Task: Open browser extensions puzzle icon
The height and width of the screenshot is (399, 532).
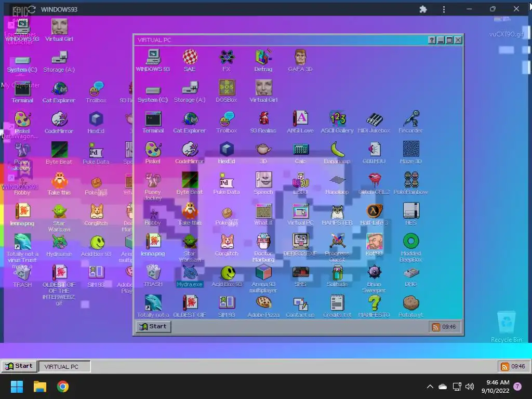Action: [423, 9]
